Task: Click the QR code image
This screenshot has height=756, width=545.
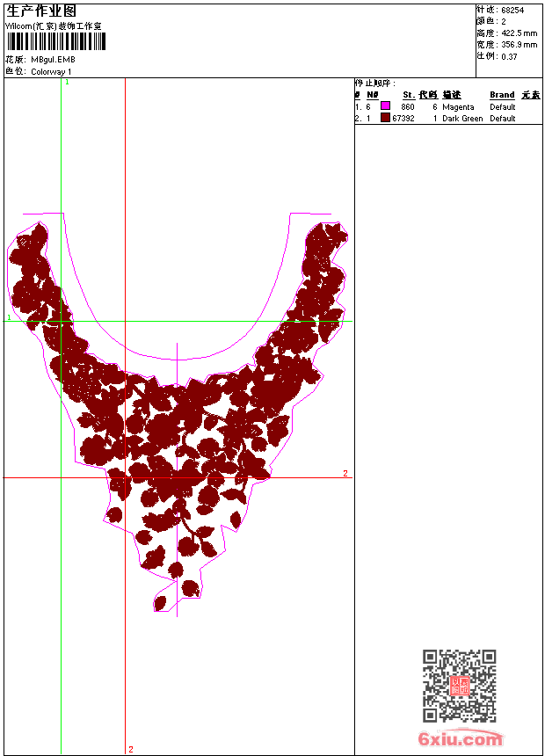Action: [459, 686]
